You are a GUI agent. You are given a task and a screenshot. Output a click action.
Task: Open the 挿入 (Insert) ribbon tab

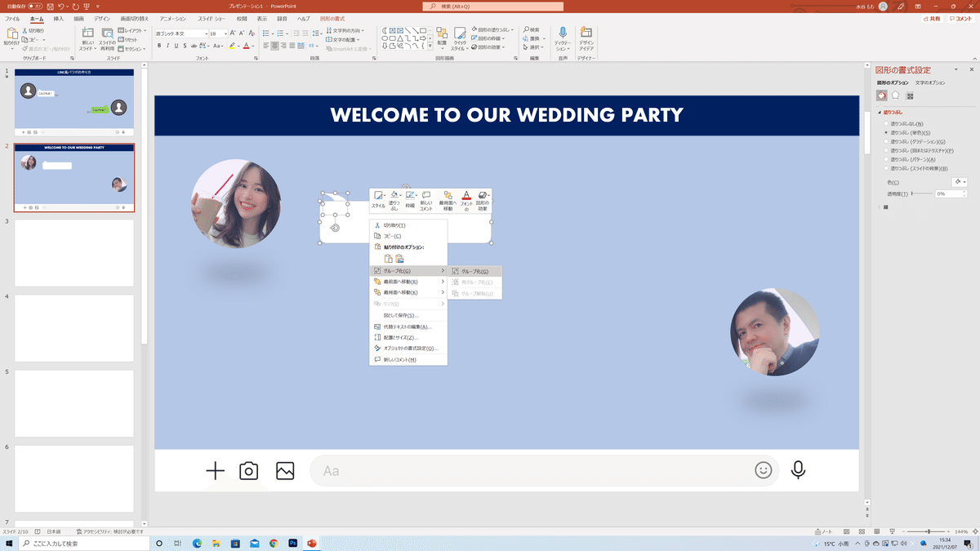[58, 18]
